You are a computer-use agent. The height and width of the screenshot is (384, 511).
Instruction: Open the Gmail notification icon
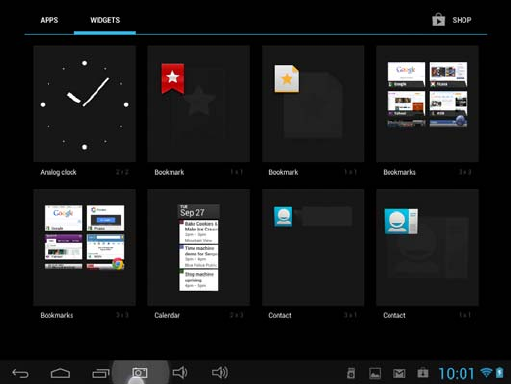point(399,374)
